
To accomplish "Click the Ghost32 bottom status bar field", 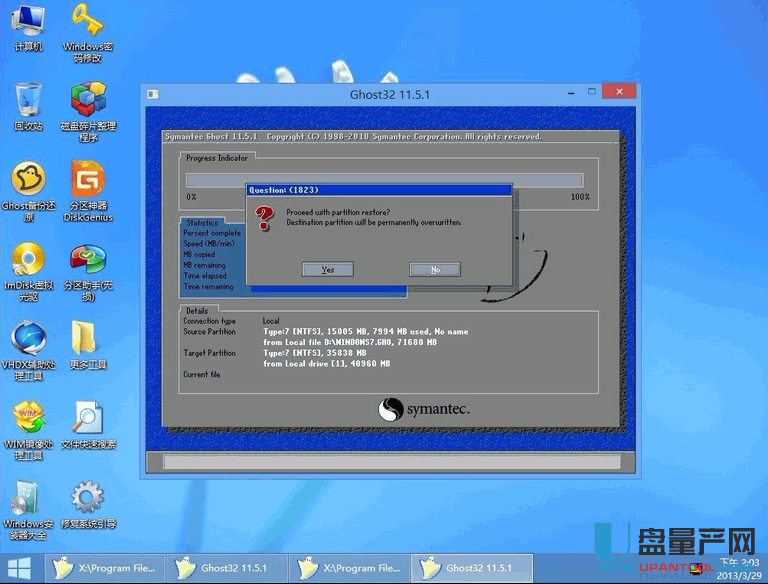I will tap(391, 462).
